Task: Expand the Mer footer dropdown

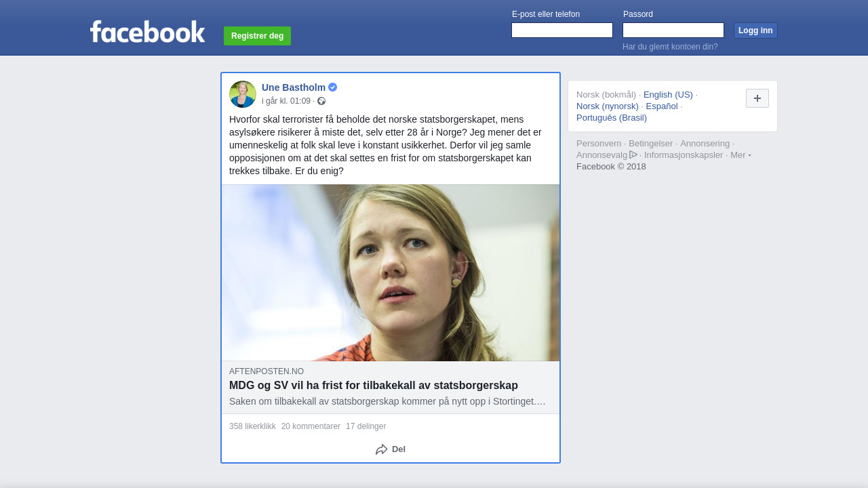Action: coord(740,155)
